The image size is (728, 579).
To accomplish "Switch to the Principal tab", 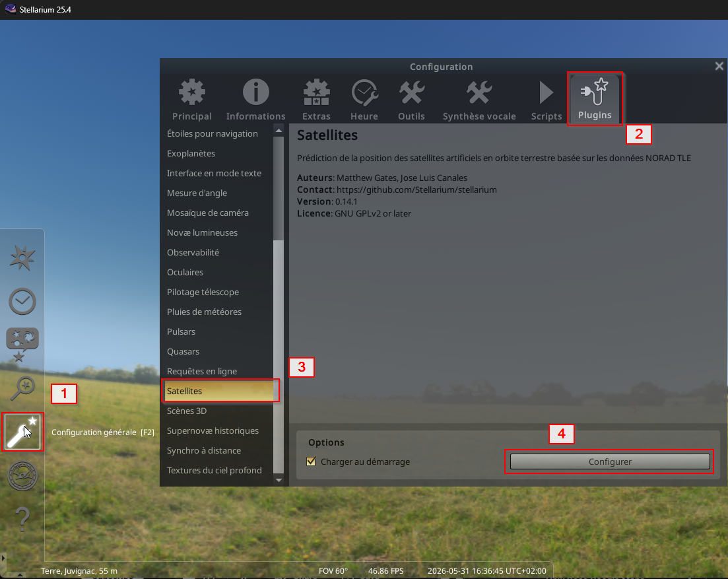I will [x=192, y=100].
